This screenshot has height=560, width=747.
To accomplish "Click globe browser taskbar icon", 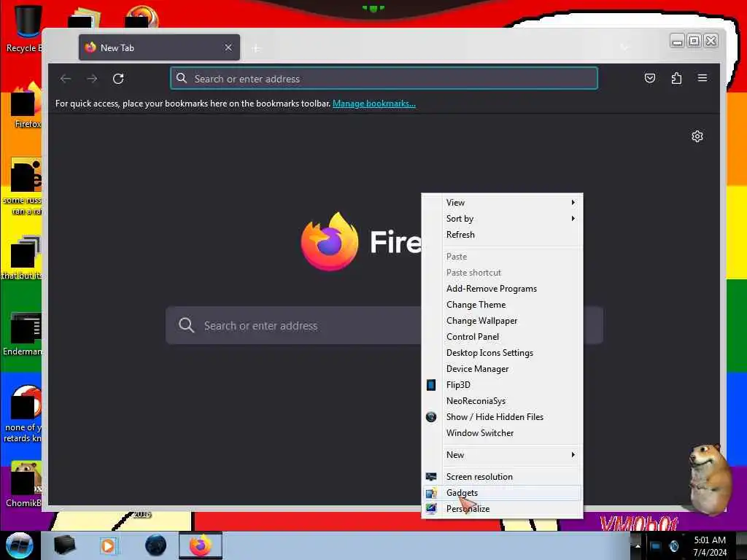I will pos(156,545).
